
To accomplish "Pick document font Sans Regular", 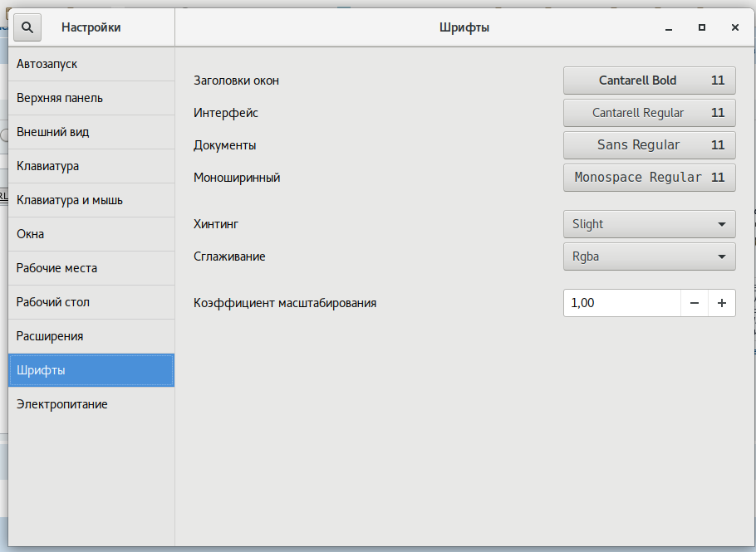I will (649, 145).
